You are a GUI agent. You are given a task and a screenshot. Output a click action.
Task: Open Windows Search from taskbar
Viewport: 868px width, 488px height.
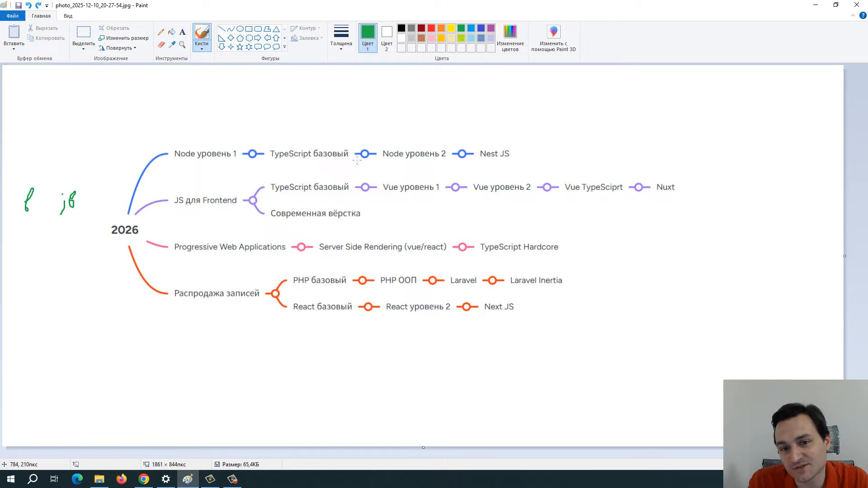click(33, 479)
